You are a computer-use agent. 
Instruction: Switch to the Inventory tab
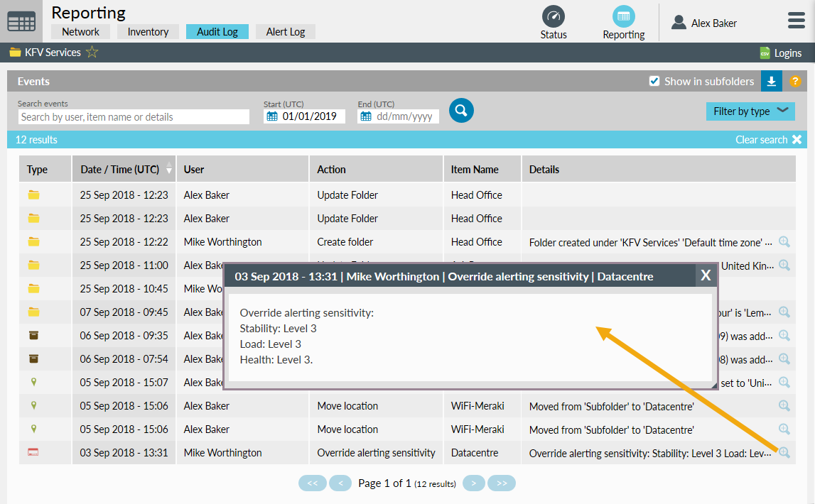click(x=148, y=32)
